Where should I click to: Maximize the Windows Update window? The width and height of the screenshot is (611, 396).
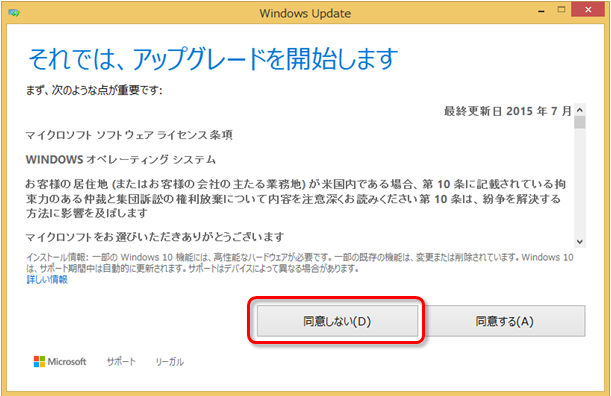tap(561, 10)
